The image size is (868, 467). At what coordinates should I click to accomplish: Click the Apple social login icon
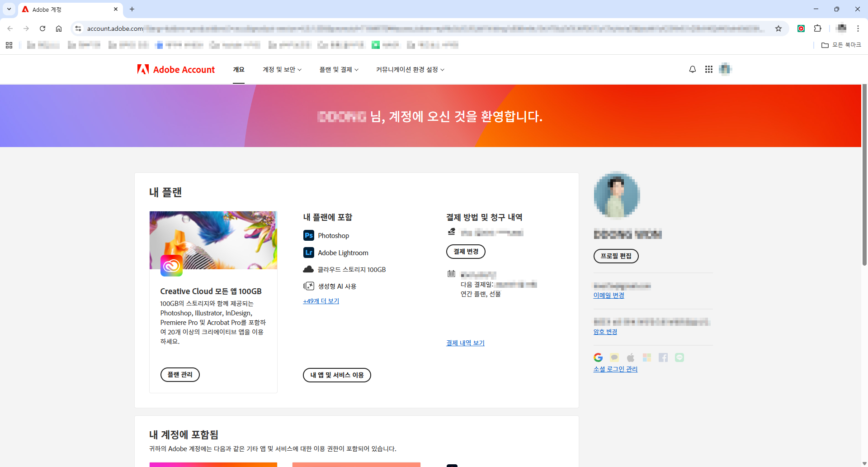631,357
